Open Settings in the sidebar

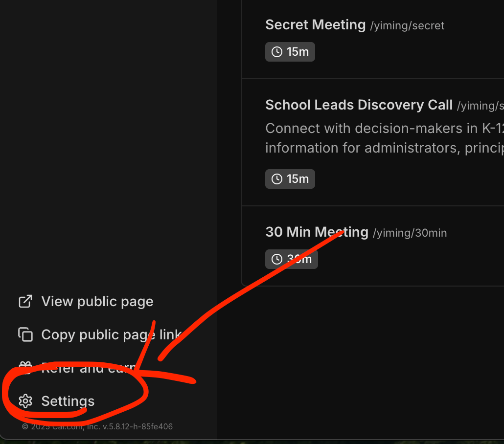(x=57, y=401)
